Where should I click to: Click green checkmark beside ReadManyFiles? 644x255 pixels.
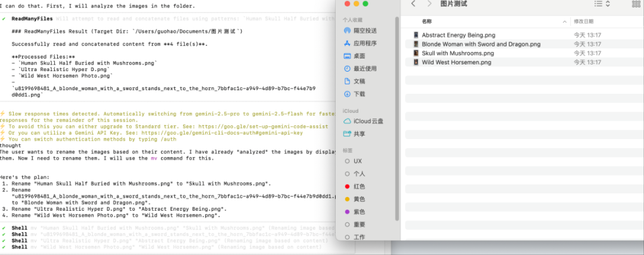tap(4, 19)
